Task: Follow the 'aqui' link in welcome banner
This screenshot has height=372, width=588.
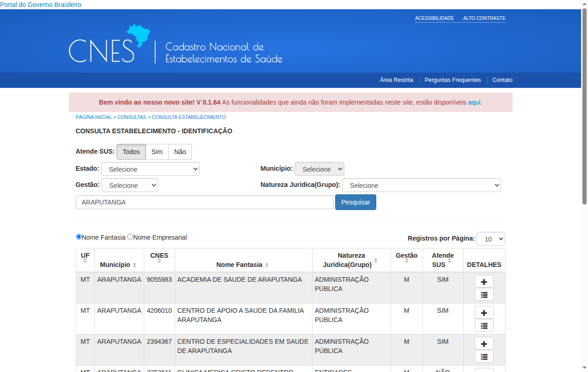Action: tap(474, 102)
